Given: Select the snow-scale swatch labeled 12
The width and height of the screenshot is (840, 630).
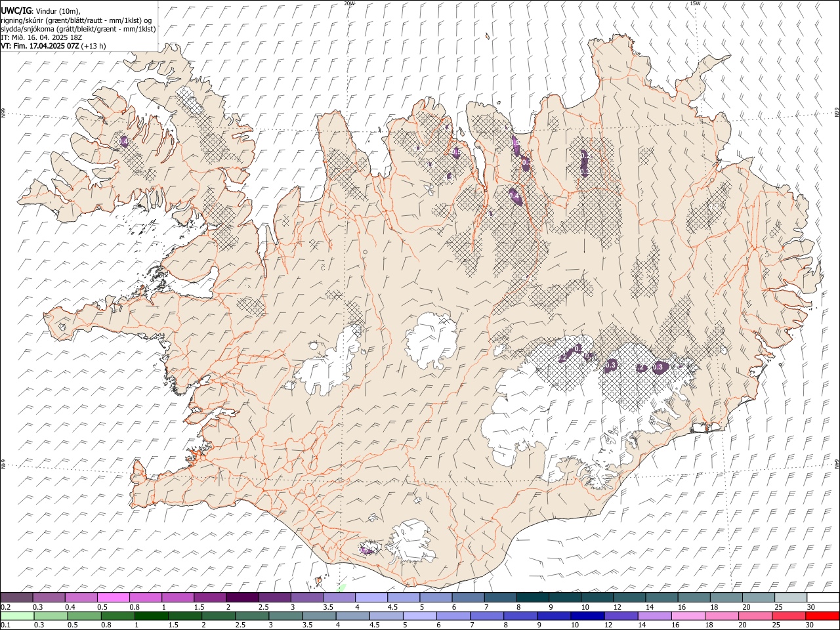Looking at the screenshot, I should point(629,598).
